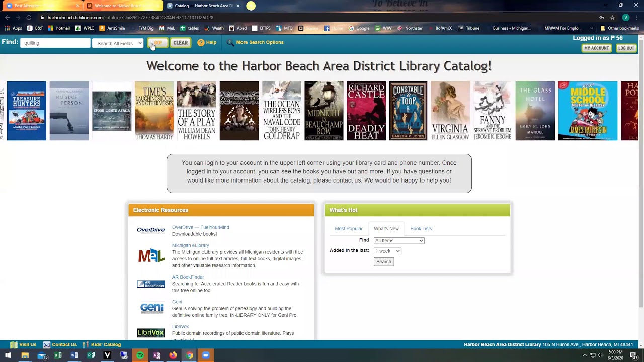Viewport: 644px width, 362px height.
Task: Open the Northstar bookmark
Action: point(410,28)
